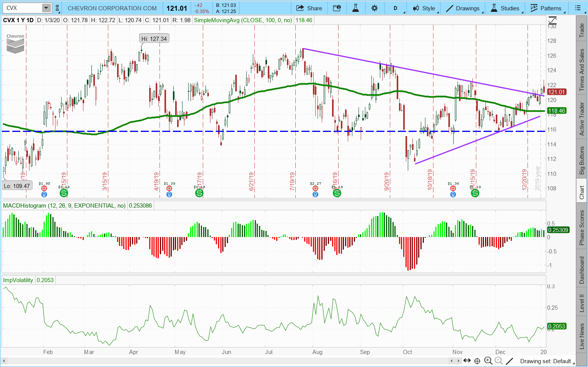Click the flask icon next to Share
The height and width of the screenshot is (367, 588).
[355, 8]
